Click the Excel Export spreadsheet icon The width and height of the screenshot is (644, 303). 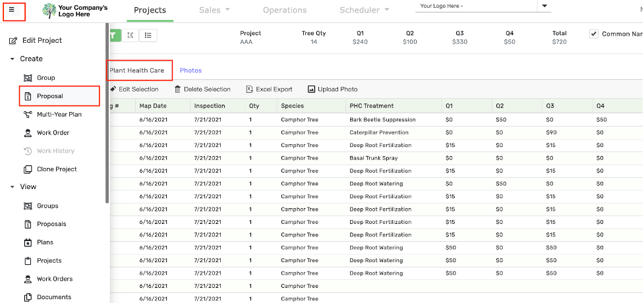click(249, 89)
